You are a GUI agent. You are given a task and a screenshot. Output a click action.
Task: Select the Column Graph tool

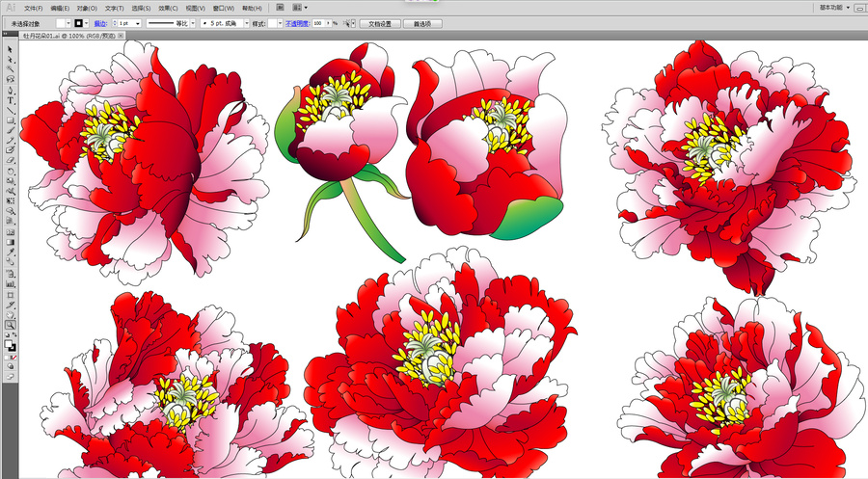coord(10,283)
